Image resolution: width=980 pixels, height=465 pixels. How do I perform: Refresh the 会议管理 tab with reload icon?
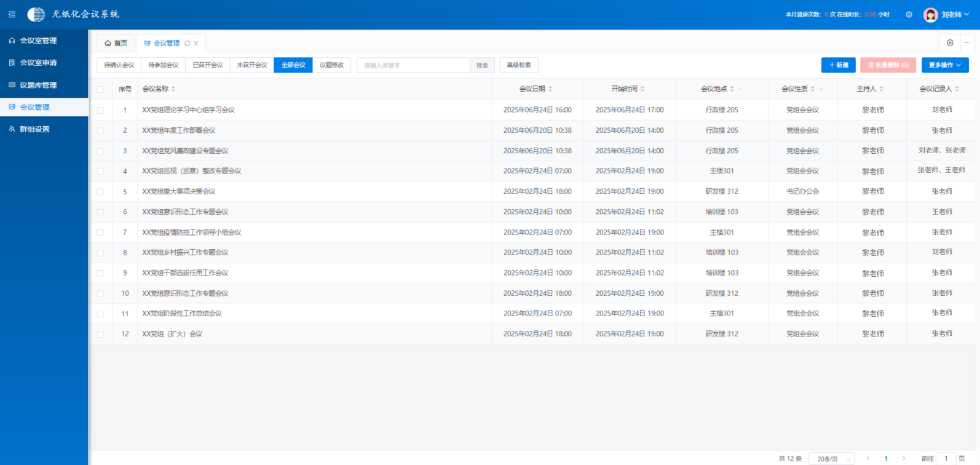click(188, 43)
